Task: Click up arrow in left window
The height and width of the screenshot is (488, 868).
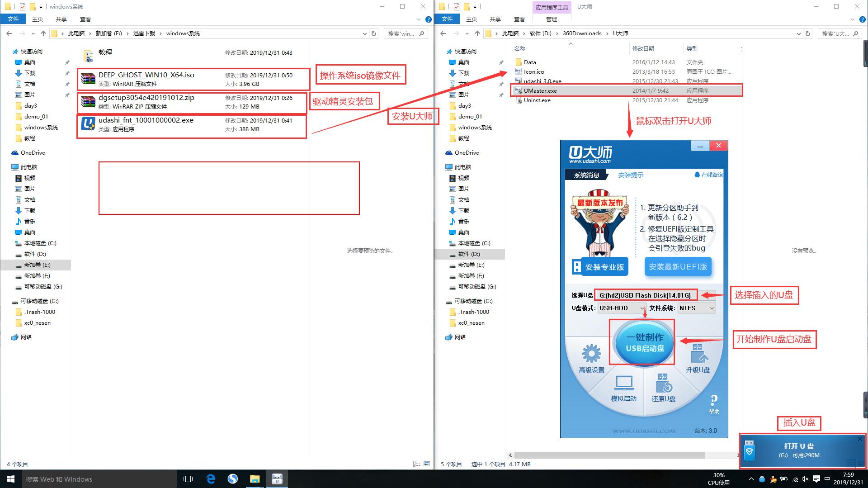Action: click(x=43, y=33)
